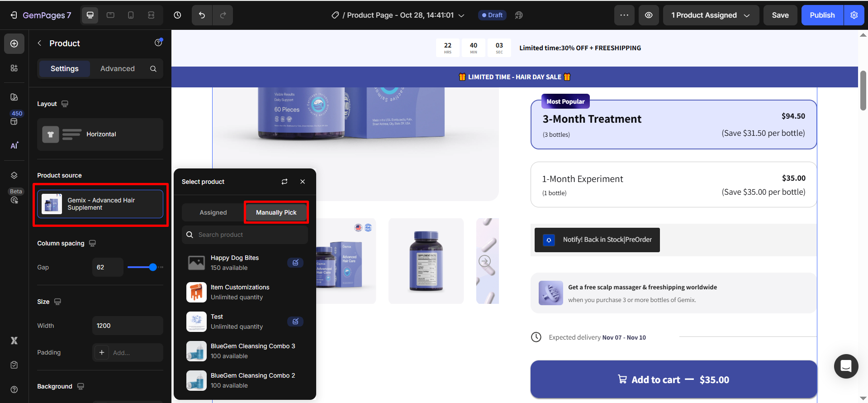Click the X logo sidebar icon
This screenshot has width=868, height=403.
point(14,341)
